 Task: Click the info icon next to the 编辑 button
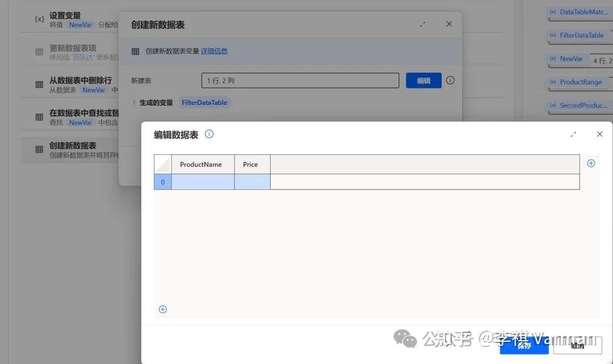tap(450, 80)
